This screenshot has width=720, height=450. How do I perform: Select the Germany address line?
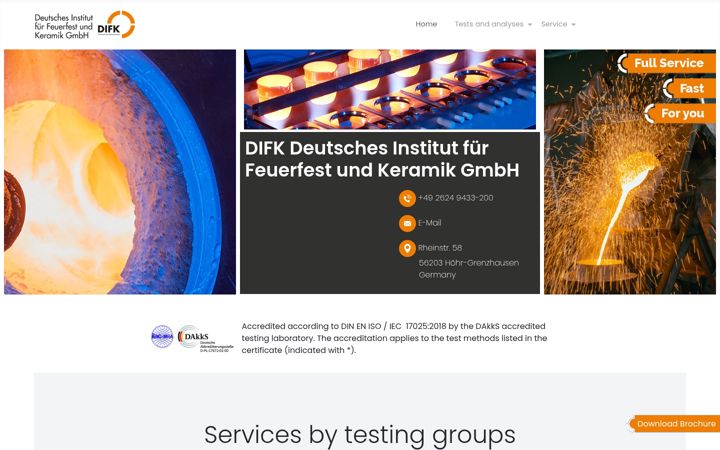pos(437,275)
